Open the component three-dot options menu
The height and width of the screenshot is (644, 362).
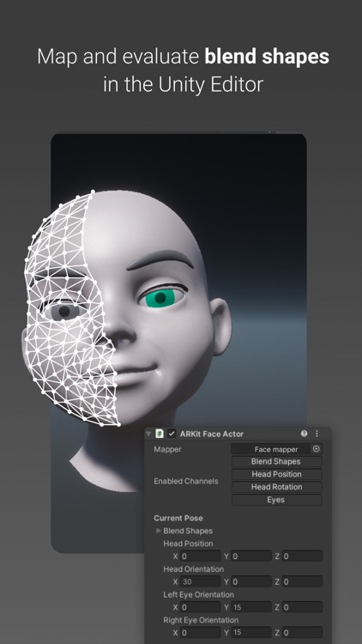[317, 434]
